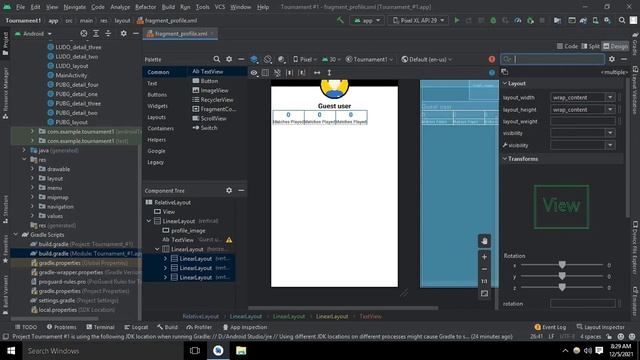Click the red error indicator in design toolbar
Image resolution: width=640 pixels, height=360 pixels.
point(492,59)
